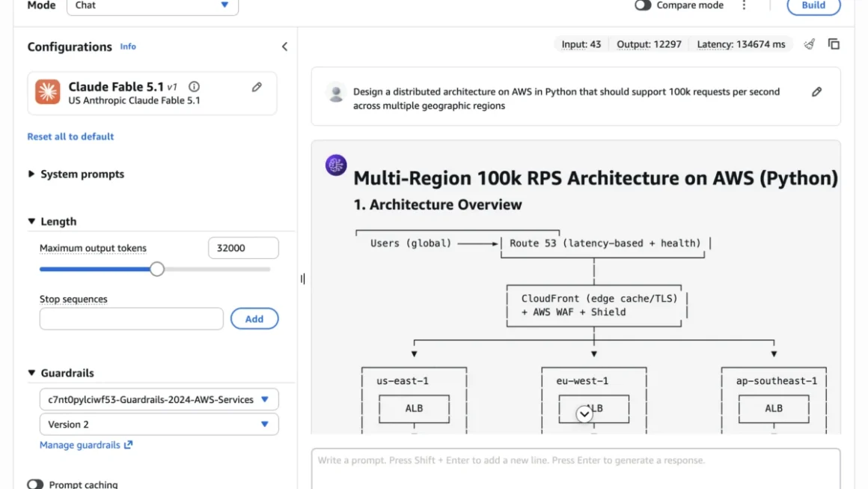Click the scroll-to-bottom chevron button

[x=584, y=413]
